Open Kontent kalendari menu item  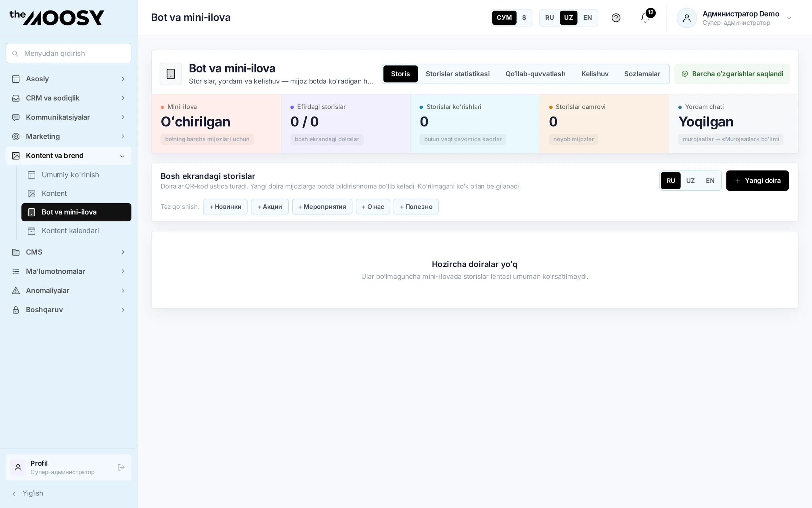(x=76, y=231)
